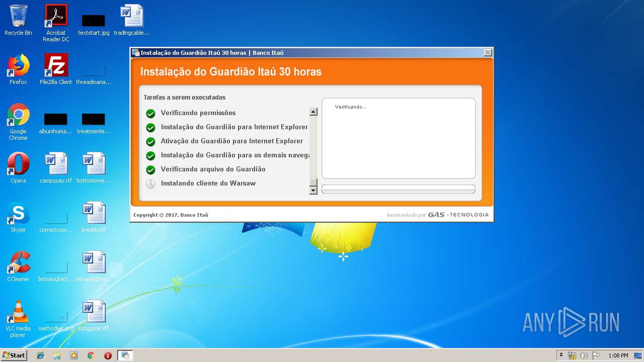The height and width of the screenshot is (362, 644).
Task: Select campusau.rtf document icon
Action: [56, 168]
